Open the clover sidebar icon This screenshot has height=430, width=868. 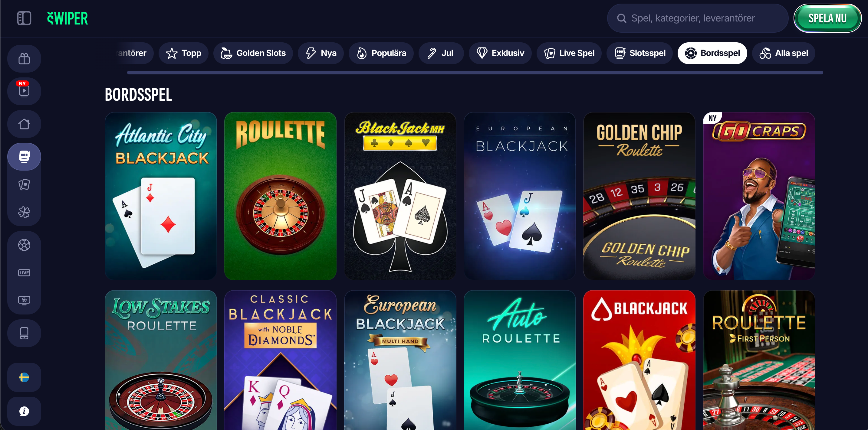click(x=24, y=212)
